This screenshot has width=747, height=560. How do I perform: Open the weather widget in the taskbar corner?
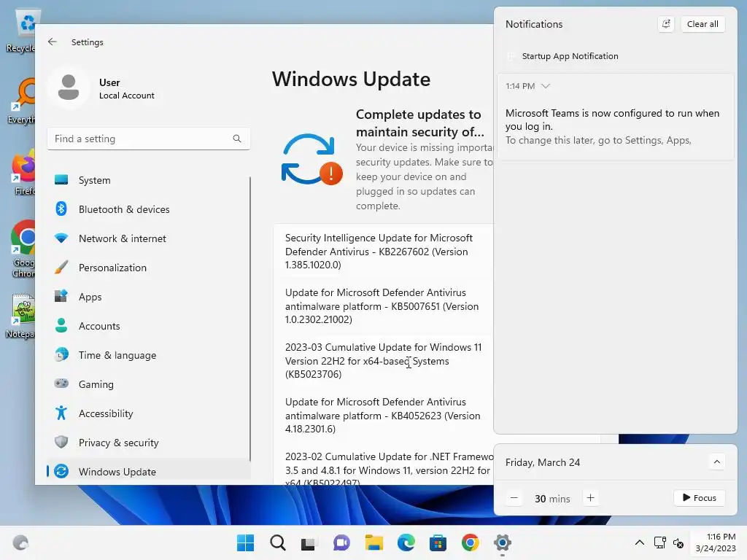[x=20, y=542]
